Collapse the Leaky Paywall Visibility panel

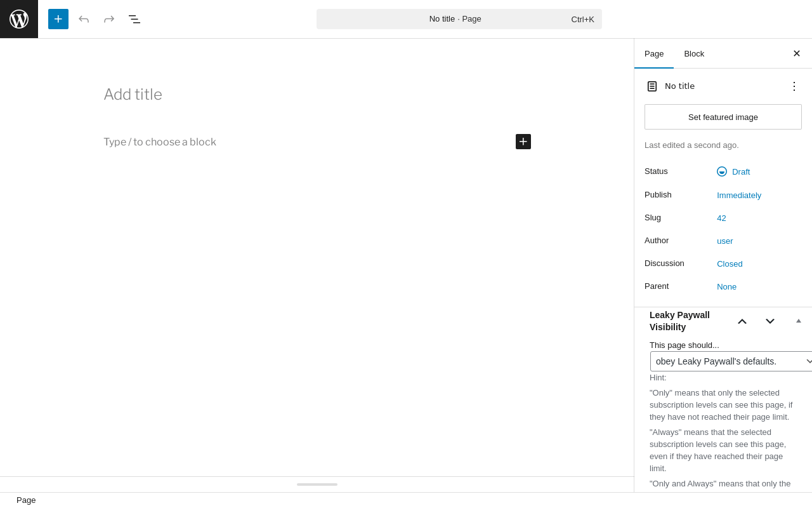click(x=799, y=321)
